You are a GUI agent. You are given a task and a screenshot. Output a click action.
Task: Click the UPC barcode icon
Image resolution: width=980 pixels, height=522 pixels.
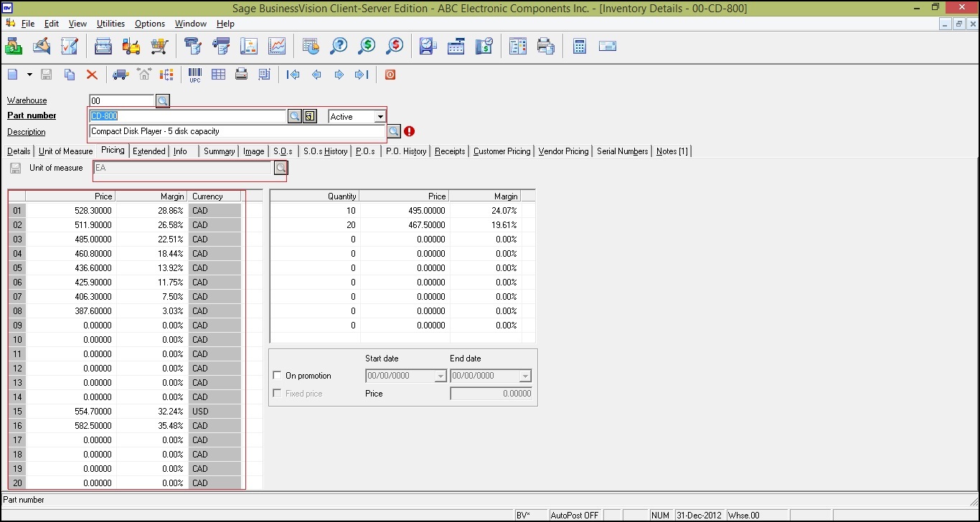pos(195,75)
